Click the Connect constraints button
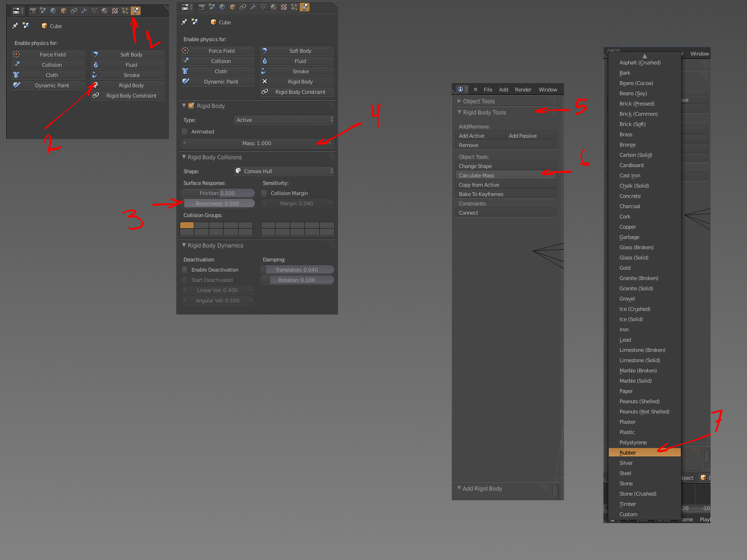The width and height of the screenshot is (747, 560). [x=506, y=213]
